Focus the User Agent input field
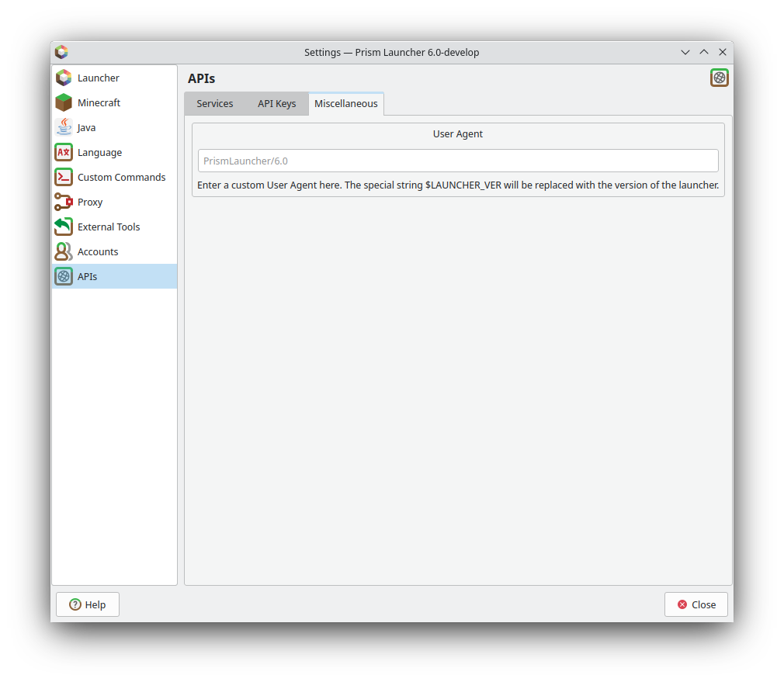 pos(457,161)
